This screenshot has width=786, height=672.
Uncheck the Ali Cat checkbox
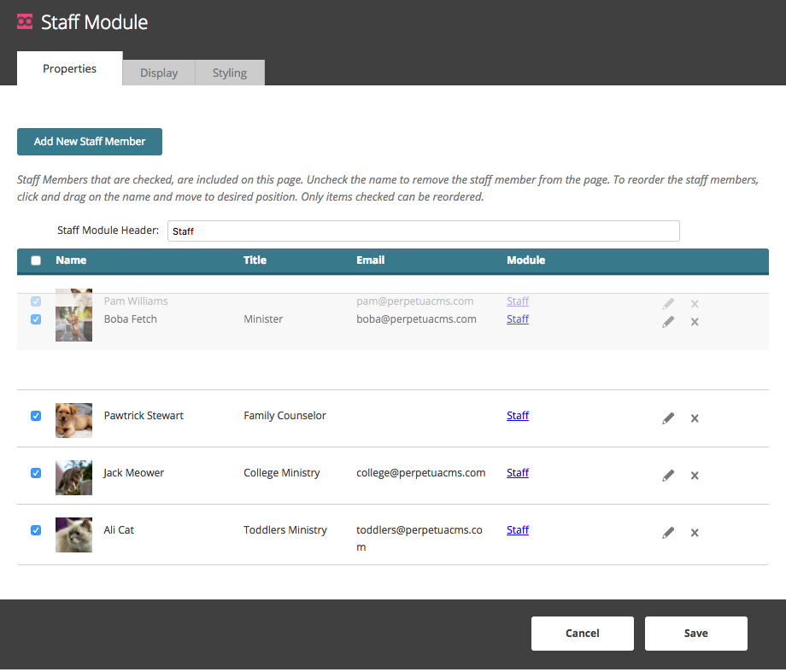[36, 530]
